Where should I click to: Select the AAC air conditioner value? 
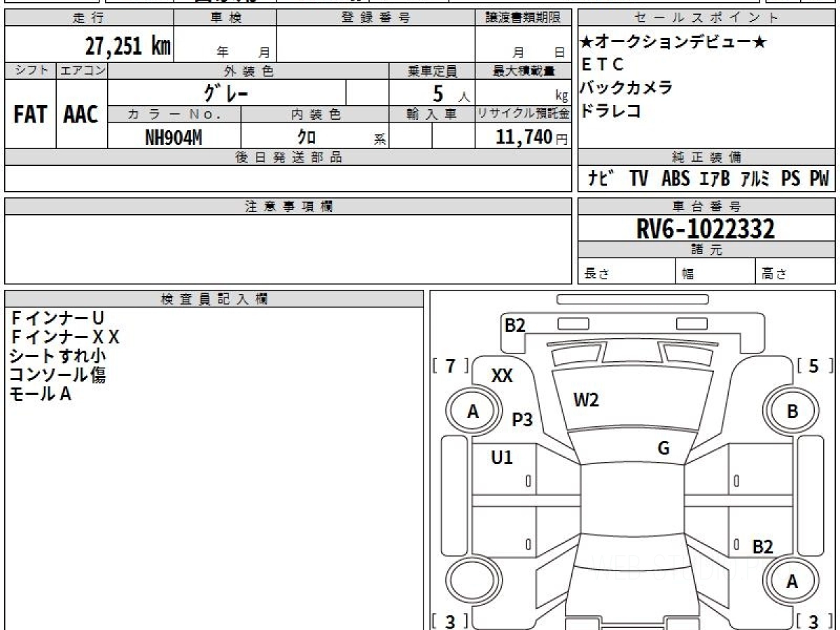81,114
